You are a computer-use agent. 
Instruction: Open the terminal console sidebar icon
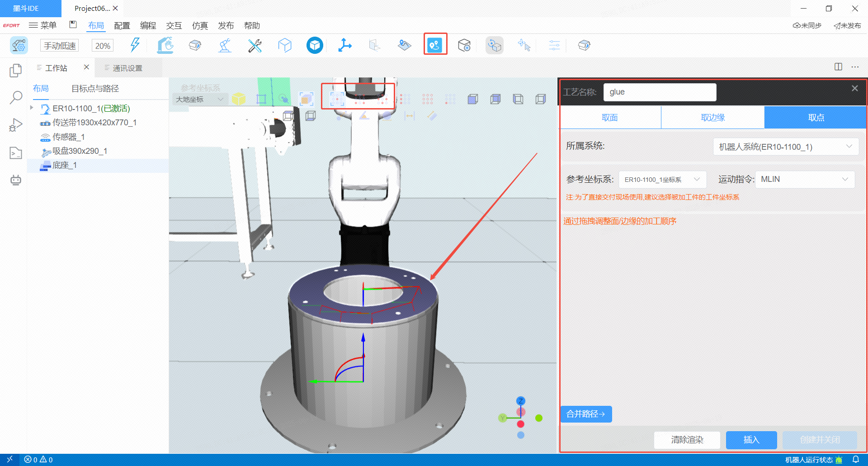tap(16, 153)
